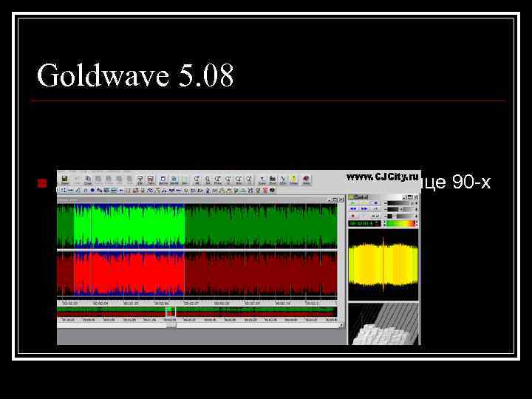532x399 pixels.
Task: Click the All (zoom all) toolbar icon
Action: [197, 180]
